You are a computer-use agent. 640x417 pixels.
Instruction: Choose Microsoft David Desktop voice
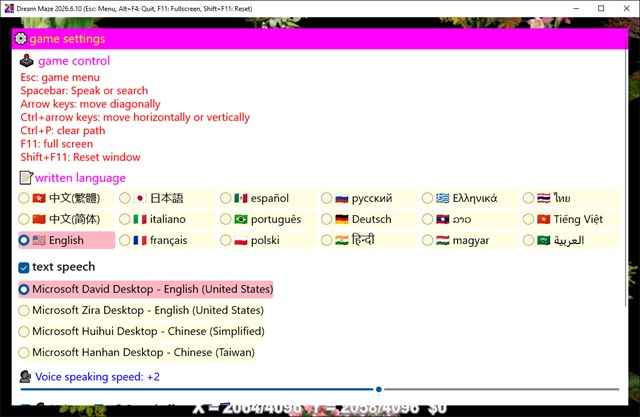point(24,289)
